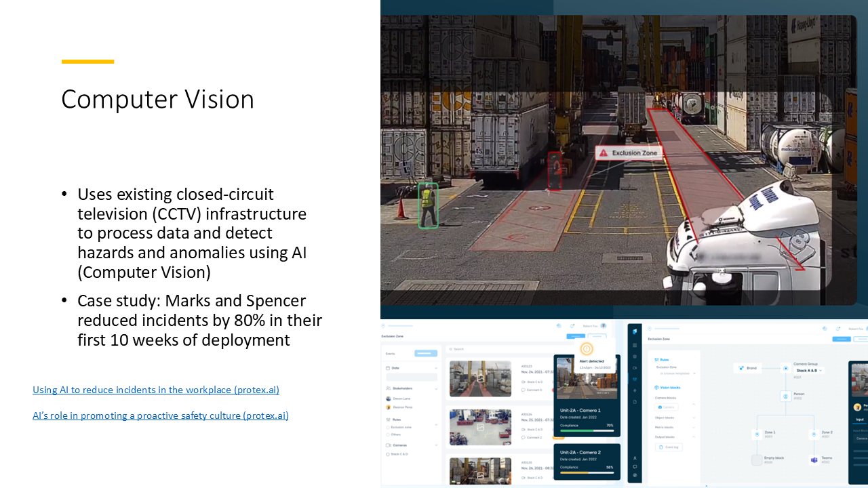
Task: Expand the Object blocks section
Action: [x=694, y=418]
